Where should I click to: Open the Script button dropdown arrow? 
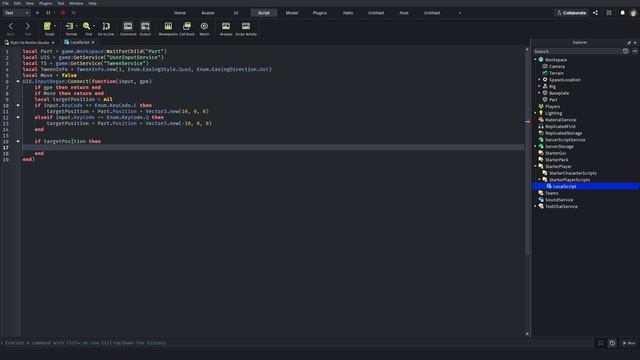(x=55, y=27)
